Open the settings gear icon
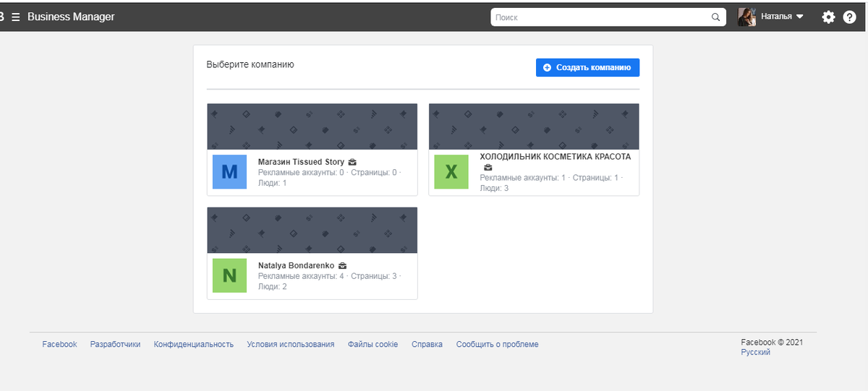Screen dimensions: 868x391 tap(828, 17)
